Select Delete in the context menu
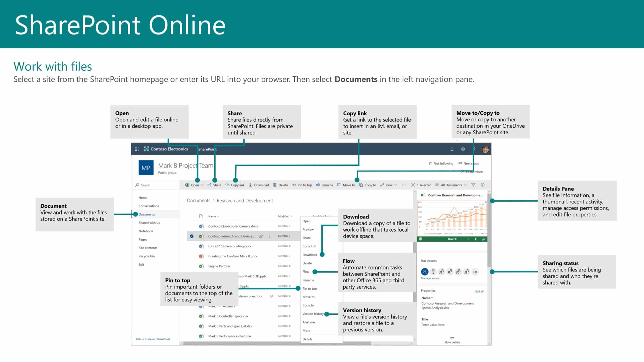The width and height of the screenshot is (644, 362). coord(307,263)
